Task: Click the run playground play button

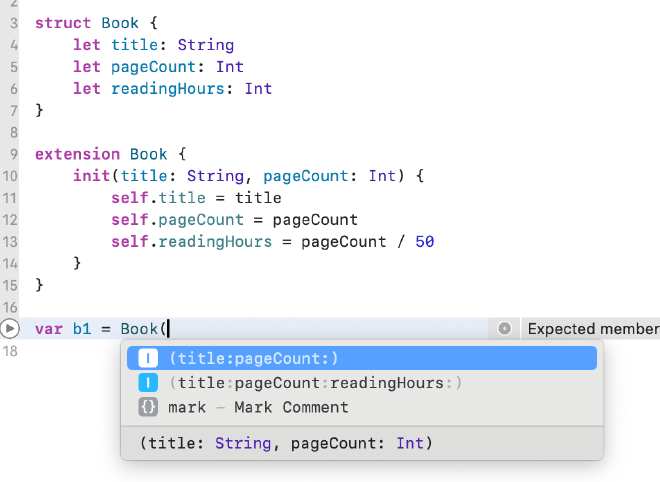Action: click(x=9, y=329)
